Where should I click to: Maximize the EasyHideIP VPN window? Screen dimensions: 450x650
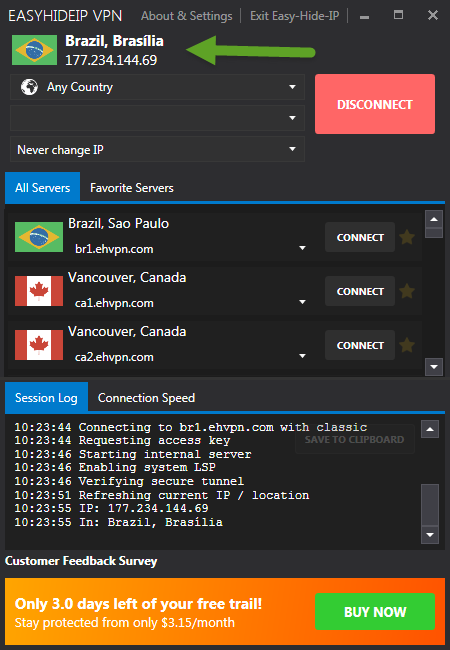(398, 15)
